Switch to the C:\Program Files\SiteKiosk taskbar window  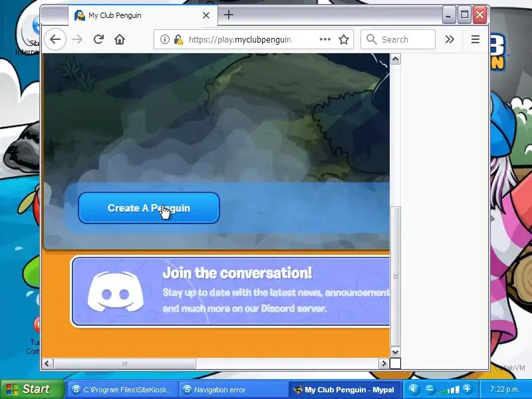pyautogui.click(x=123, y=390)
